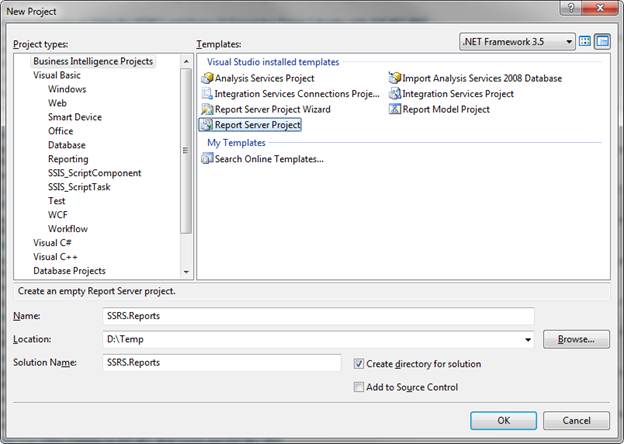
Task: Choose the Integration Services Project icon
Action: pyautogui.click(x=395, y=93)
